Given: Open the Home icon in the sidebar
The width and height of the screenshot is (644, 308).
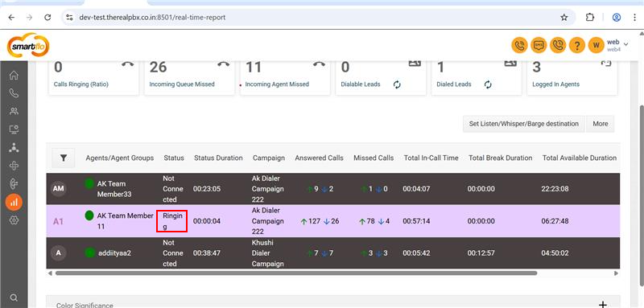Looking at the screenshot, I should (14, 76).
